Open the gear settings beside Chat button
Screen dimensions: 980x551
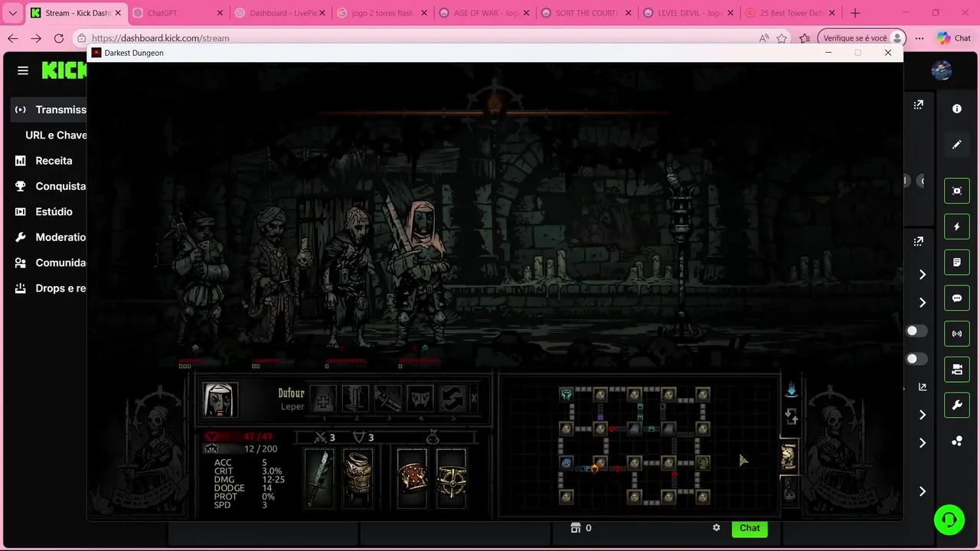pyautogui.click(x=717, y=528)
